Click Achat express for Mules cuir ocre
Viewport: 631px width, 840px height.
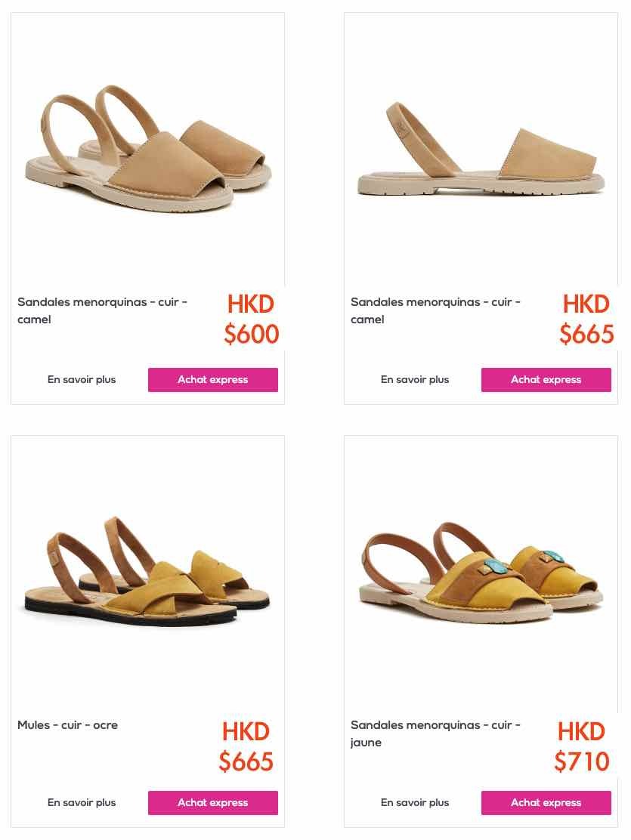213,802
